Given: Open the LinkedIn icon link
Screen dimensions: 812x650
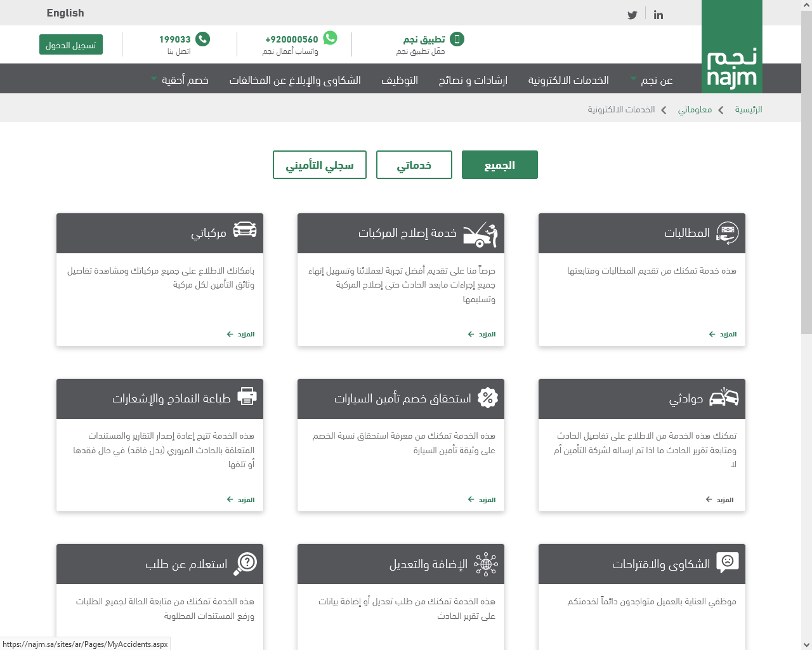Looking at the screenshot, I should (x=658, y=15).
